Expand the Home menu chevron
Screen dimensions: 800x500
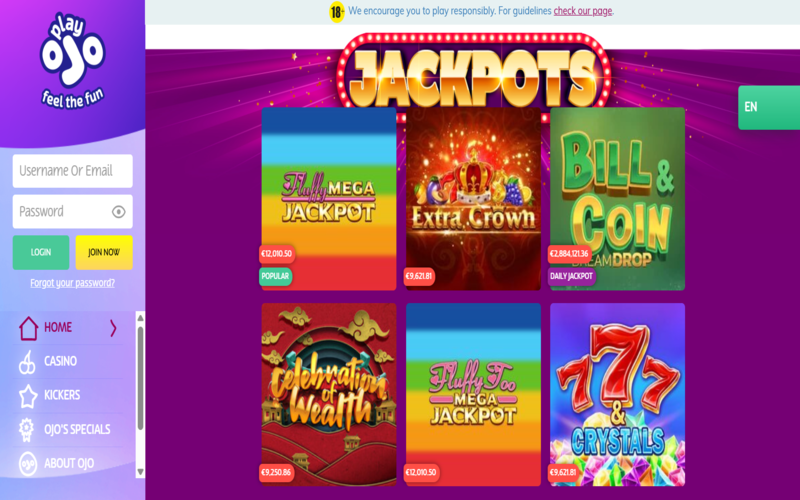113,328
